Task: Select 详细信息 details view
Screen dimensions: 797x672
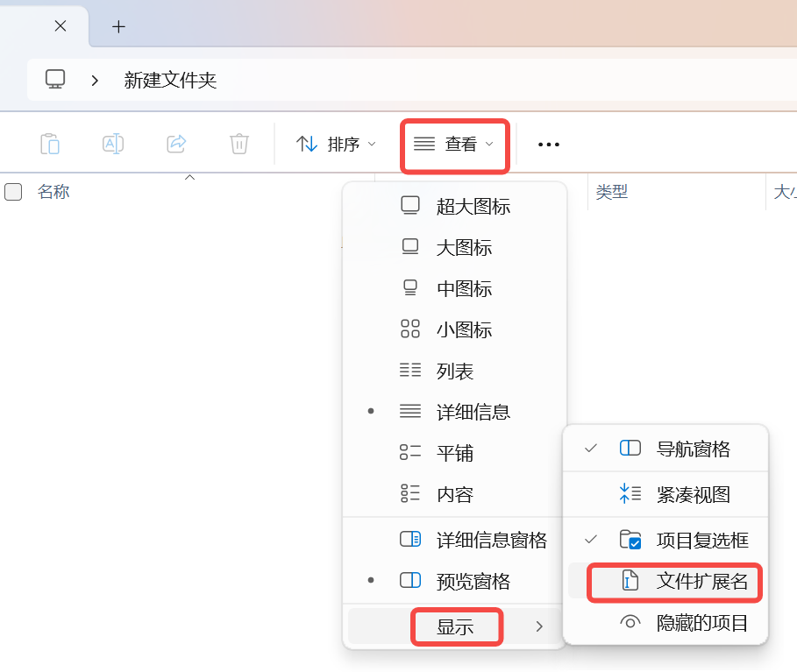Action: (473, 412)
